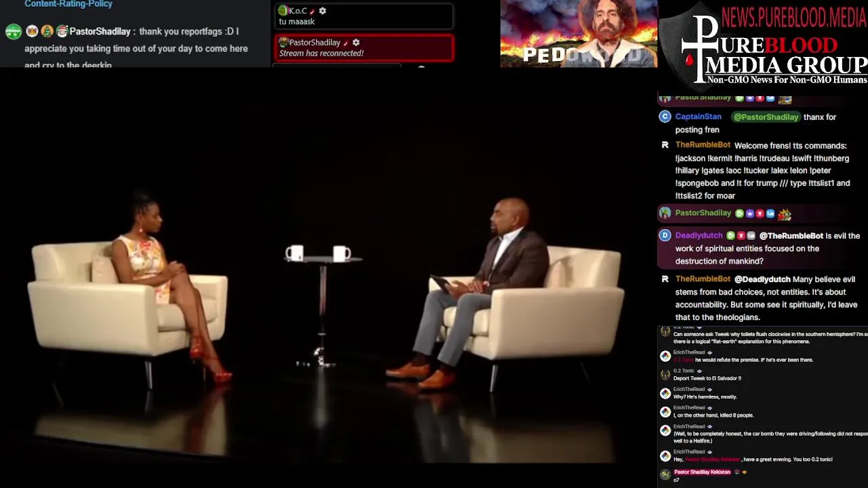Click the green badge after PastorShadilay in right chat
The height and width of the screenshot is (488, 868).
(x=739, y=213)
